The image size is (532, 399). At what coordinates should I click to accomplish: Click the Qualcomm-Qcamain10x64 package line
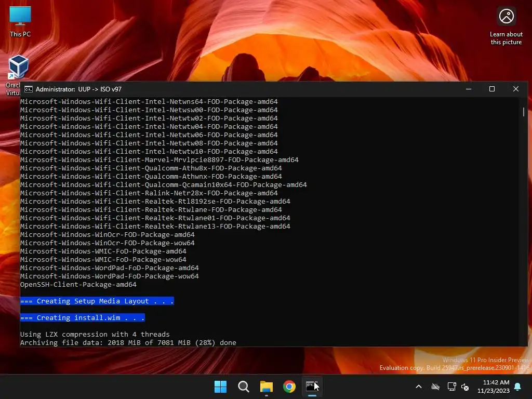(x=164, y=184)
